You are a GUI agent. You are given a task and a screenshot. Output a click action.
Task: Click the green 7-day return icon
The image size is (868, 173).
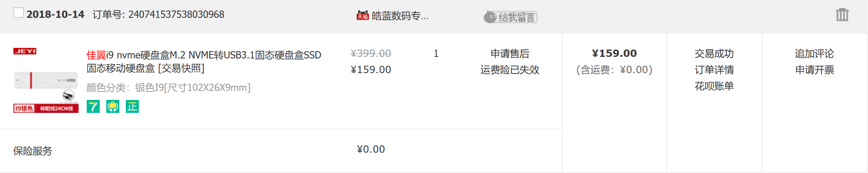point(93,106)
